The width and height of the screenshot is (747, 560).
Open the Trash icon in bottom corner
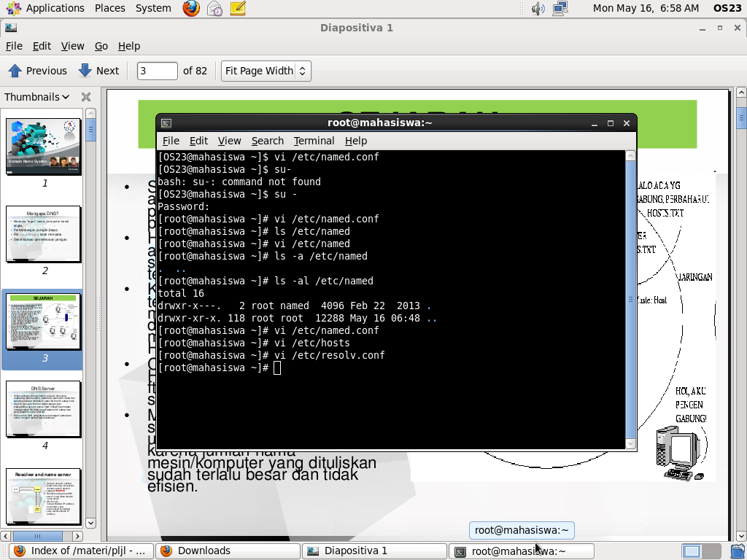737,551
